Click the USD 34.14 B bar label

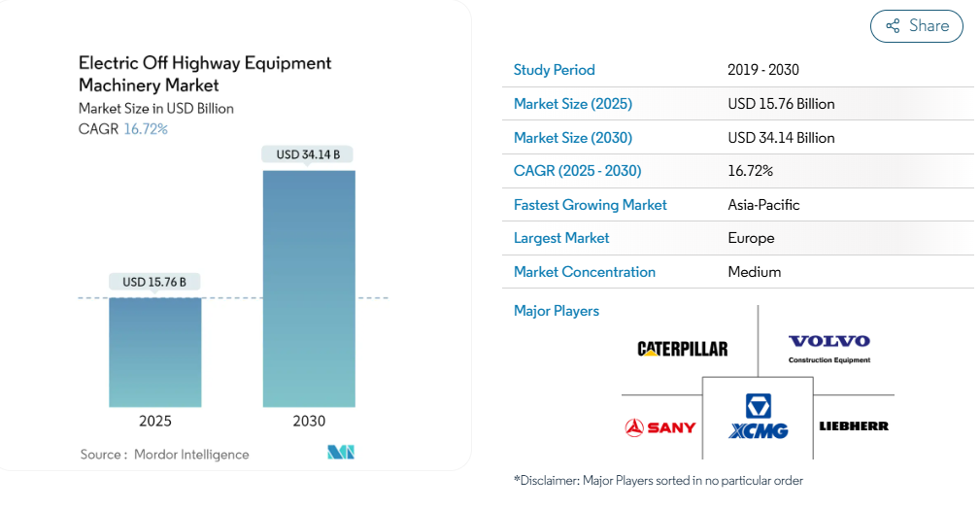coord(309,154)
